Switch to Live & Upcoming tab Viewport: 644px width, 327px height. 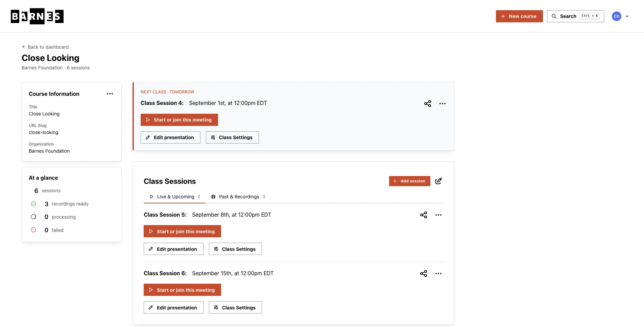(x=175, y=197)
